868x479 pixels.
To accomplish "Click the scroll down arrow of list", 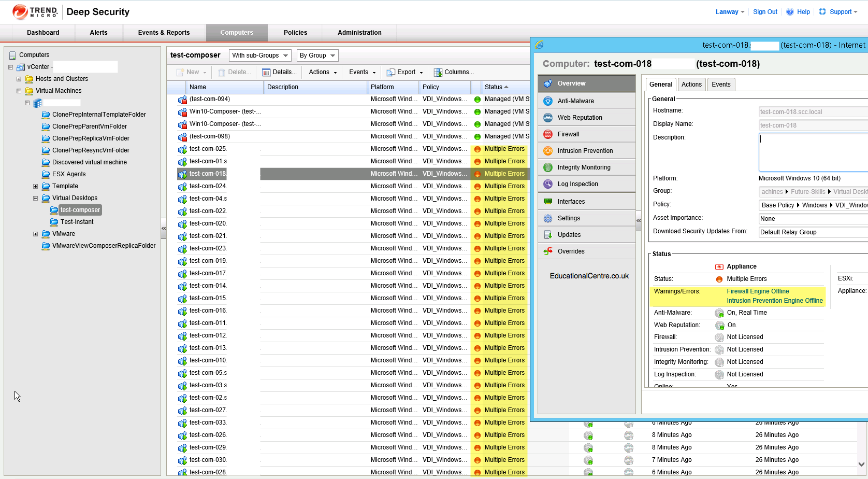I will tap(861, 464).
